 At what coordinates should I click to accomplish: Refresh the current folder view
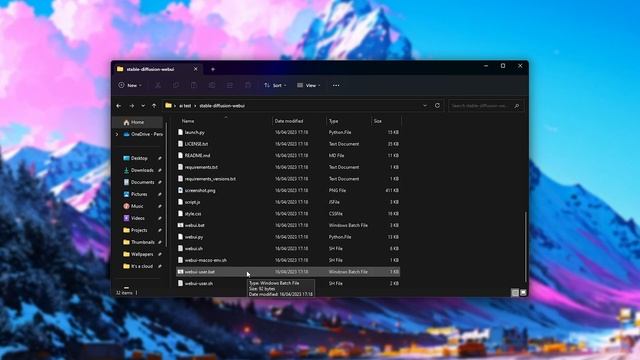point(437,105)
